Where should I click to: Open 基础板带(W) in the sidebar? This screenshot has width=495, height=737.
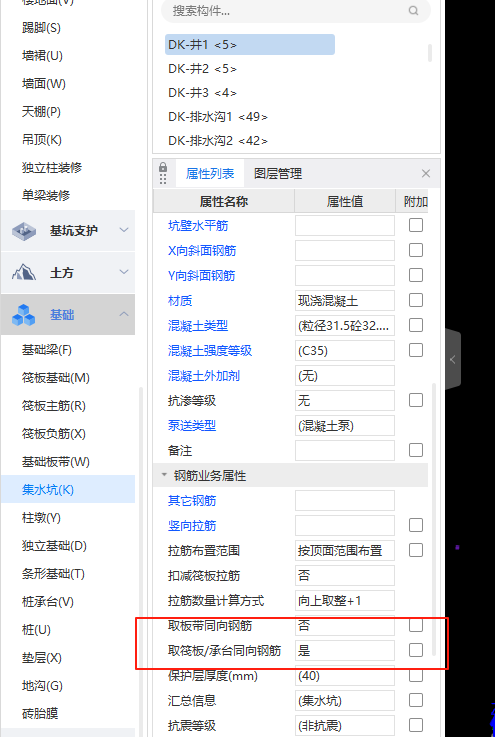coord(56,462)
